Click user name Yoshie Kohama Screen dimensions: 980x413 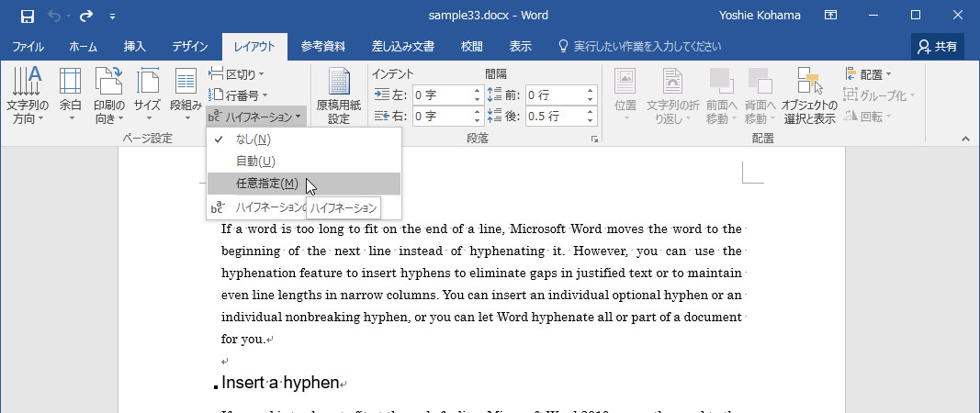(x=761, y=16)
